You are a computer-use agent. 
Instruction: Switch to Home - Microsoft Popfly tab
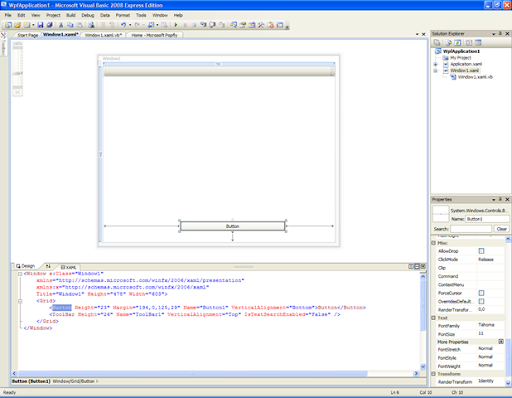154,35
